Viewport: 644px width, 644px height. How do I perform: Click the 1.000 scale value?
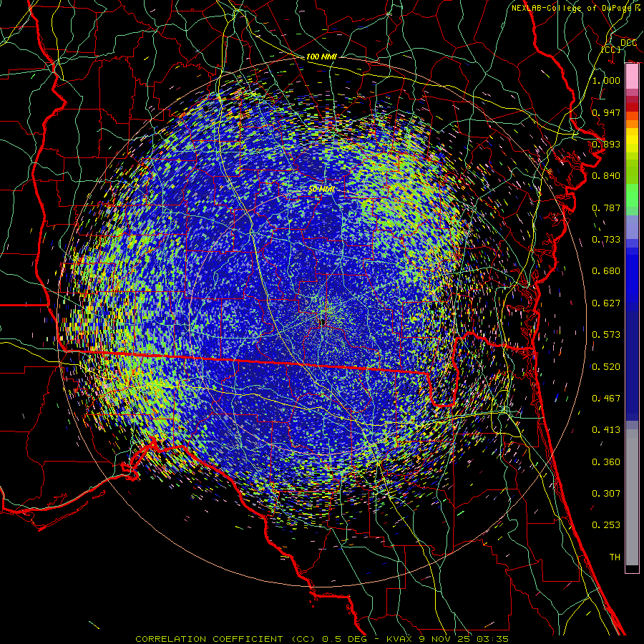click(x=606, y=80)
